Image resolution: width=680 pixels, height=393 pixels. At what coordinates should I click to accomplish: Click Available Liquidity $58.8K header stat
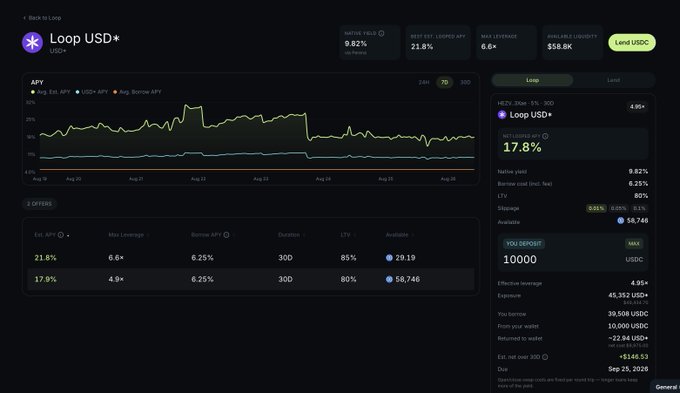pyautogui.click(x=572, y=43)
